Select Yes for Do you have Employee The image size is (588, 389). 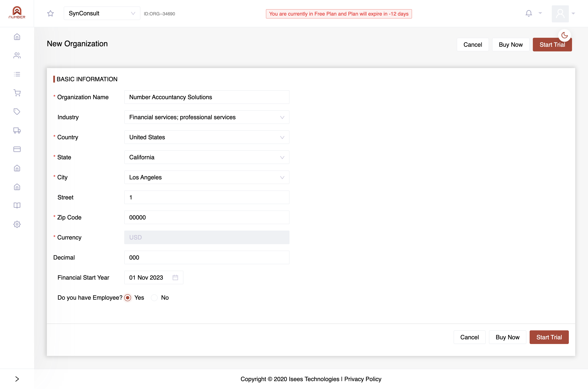tap(128, 298)
